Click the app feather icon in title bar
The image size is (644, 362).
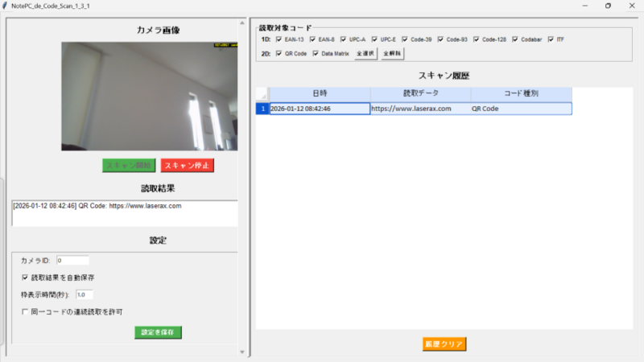(x=6, y=5)
